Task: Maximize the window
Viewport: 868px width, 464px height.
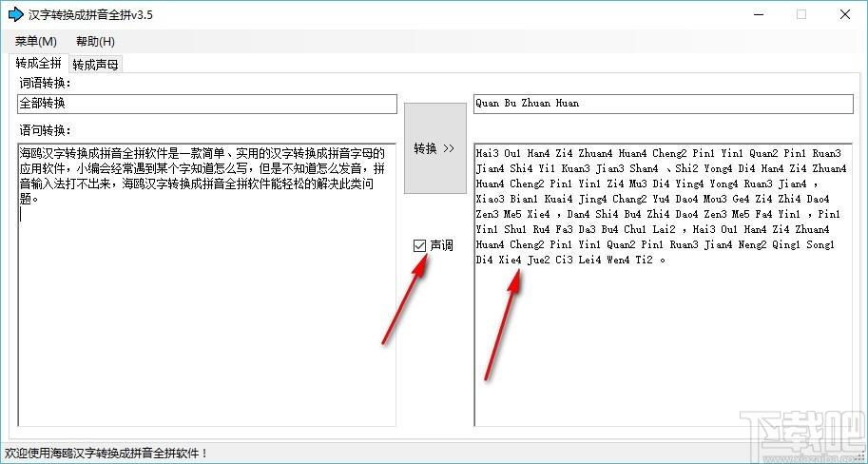Action: coord(801,15)
